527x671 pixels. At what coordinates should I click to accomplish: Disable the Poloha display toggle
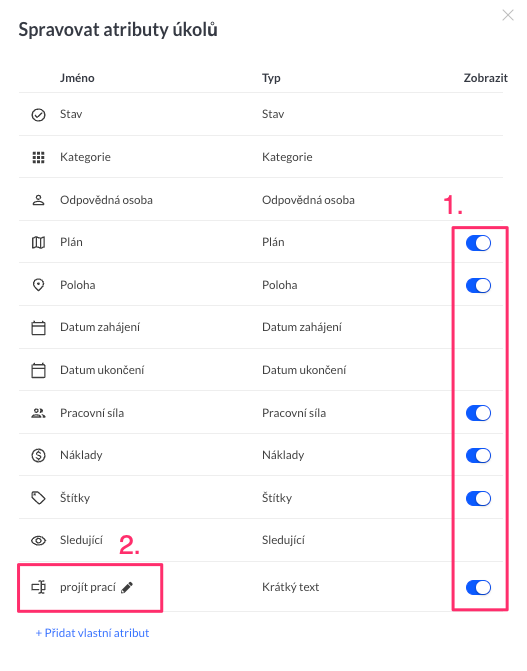[x=478, y=285]
